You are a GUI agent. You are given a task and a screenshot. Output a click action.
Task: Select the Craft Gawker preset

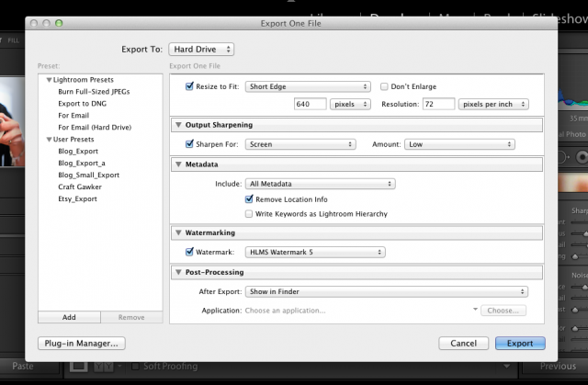pos(80,187)
